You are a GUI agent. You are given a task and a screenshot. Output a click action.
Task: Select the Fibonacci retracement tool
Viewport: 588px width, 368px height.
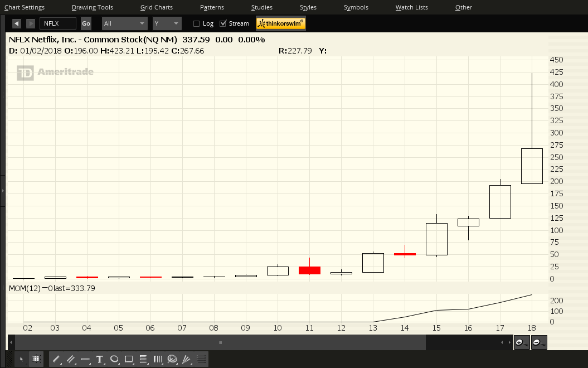point(143,360)
